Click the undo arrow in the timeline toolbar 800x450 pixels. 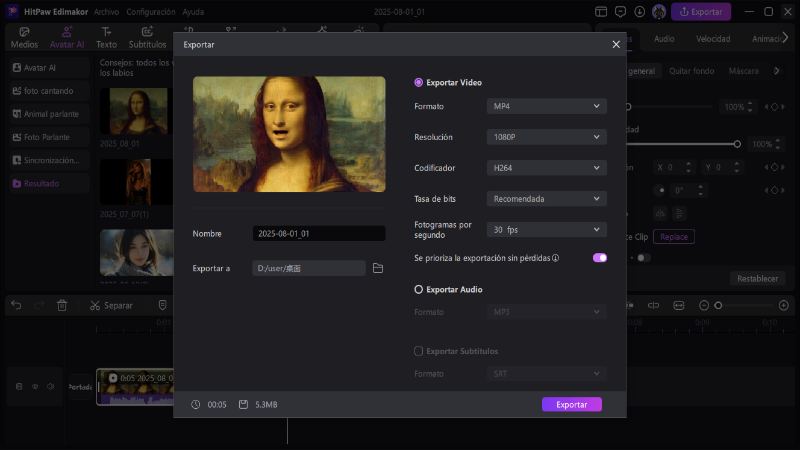tap(16, 305)
